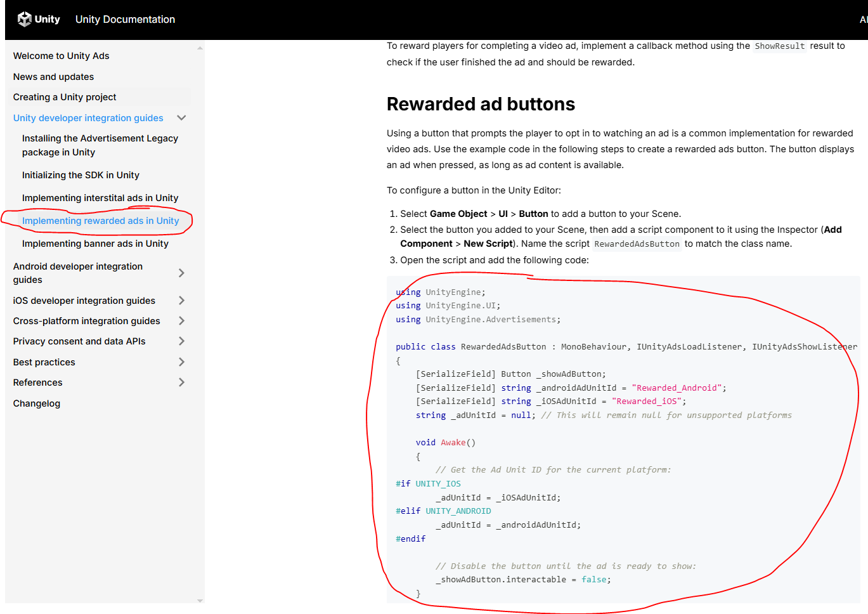
Task: Click the Button _showAdButton field line
Action: 511,374
